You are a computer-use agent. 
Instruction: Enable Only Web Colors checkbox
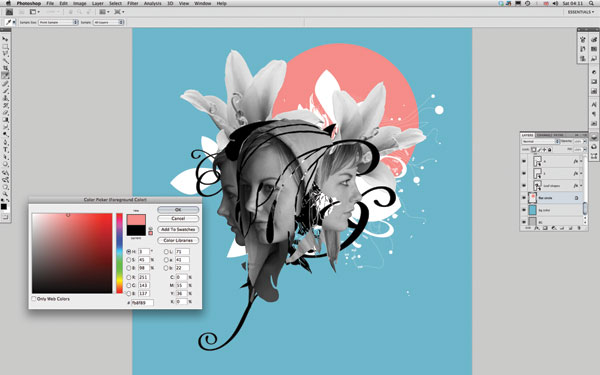tap(34, 299)
